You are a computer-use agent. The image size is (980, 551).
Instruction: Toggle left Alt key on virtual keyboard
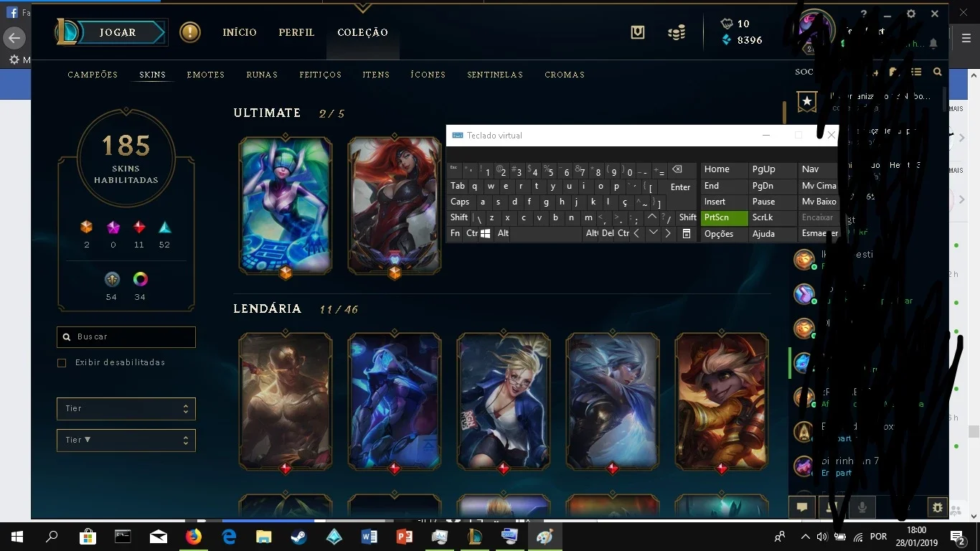[503, 233]
